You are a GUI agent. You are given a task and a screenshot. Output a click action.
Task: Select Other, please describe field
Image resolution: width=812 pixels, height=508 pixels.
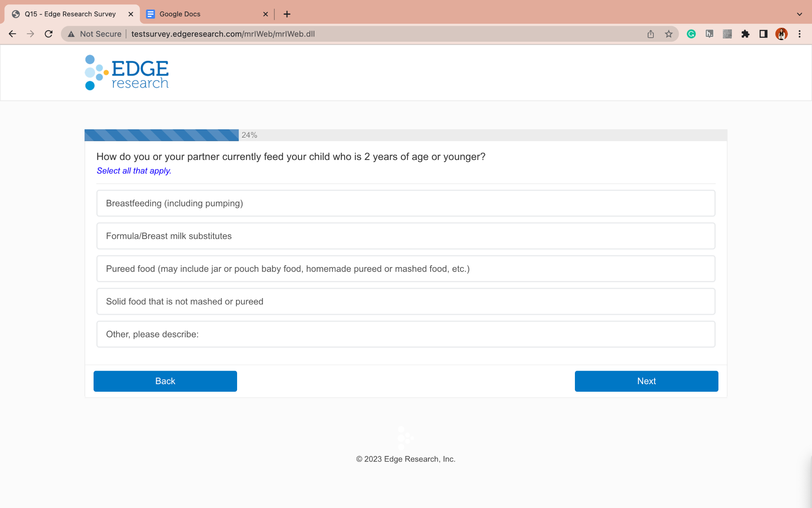pyautogui.click(x=406, y=334)
